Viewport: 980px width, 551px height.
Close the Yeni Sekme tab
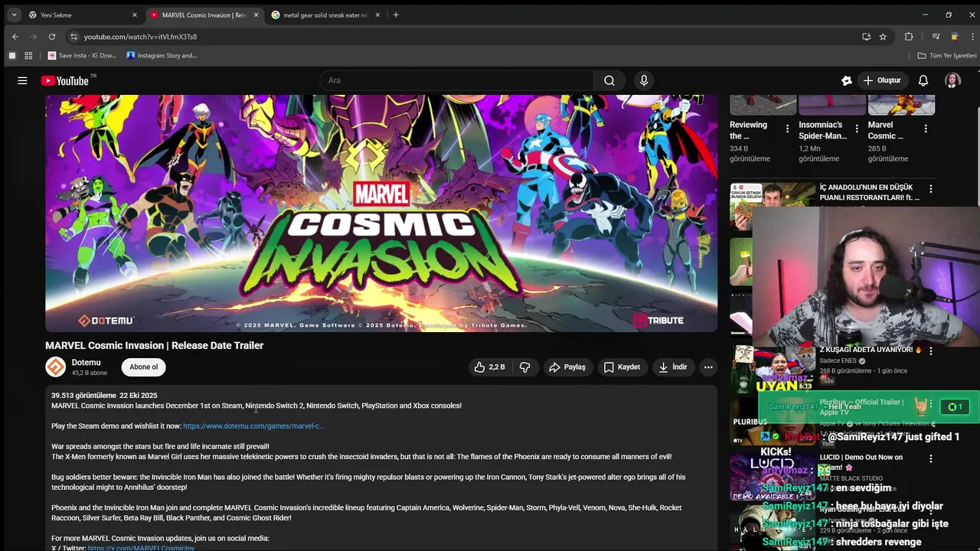coord(135,15)
